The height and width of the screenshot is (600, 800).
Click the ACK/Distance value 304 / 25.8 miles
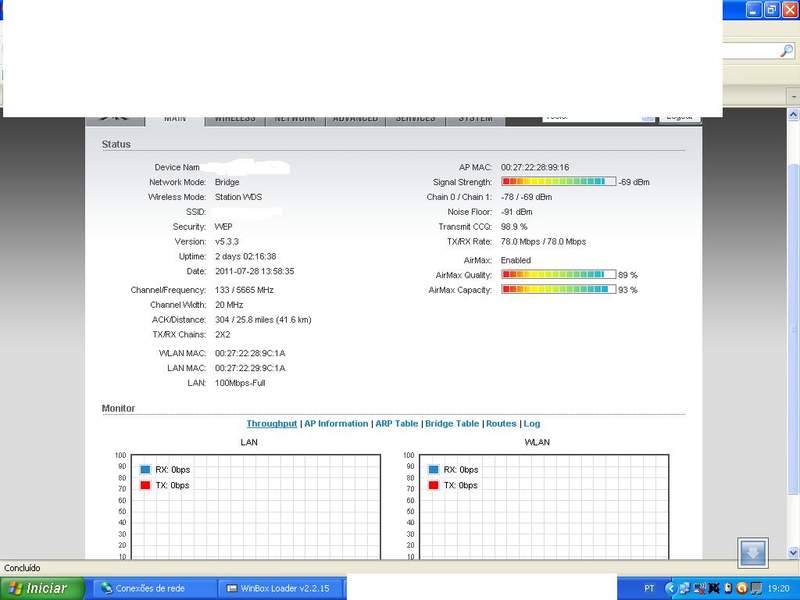[263, 319]
